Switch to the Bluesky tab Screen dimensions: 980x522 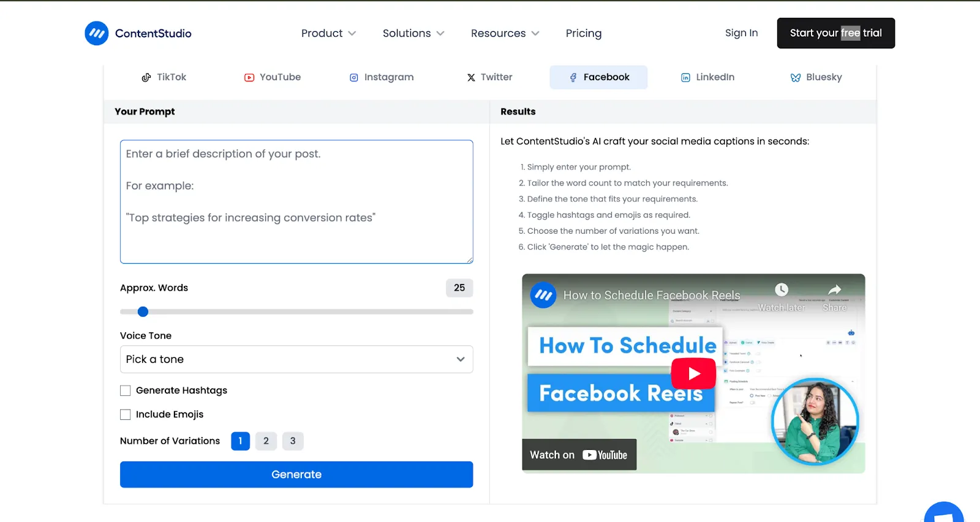point(816,77)
